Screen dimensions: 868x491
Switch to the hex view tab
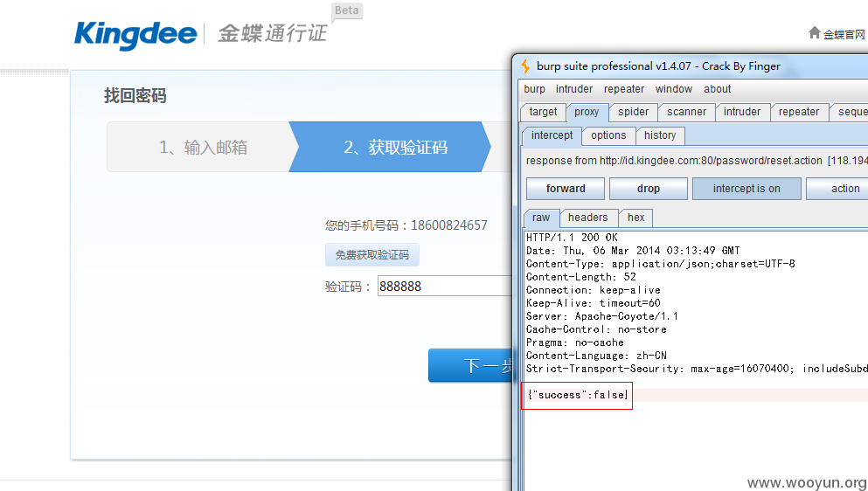(636, 218)
